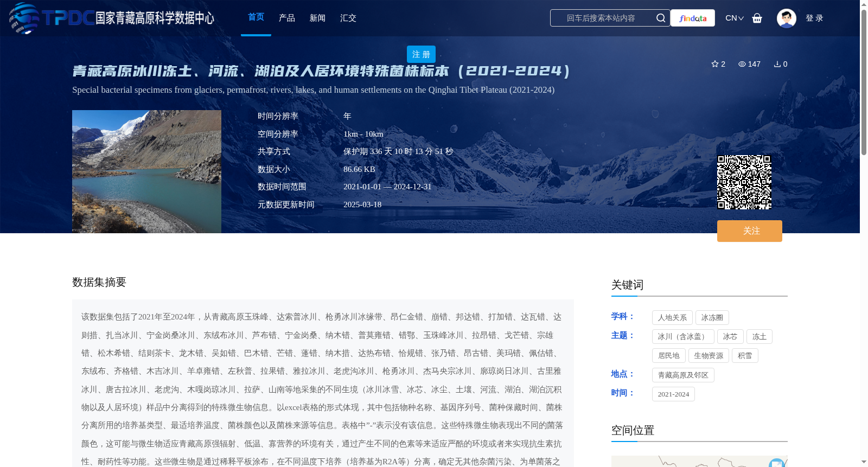Open the shopping basket icon
Viewport: 868px width, 467px height.
click(757, 18)
